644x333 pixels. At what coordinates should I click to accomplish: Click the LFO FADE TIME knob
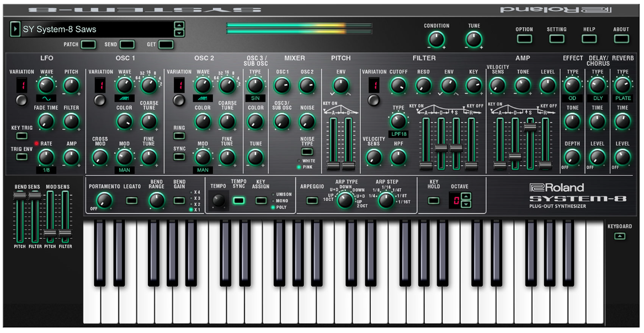[46, 121]
